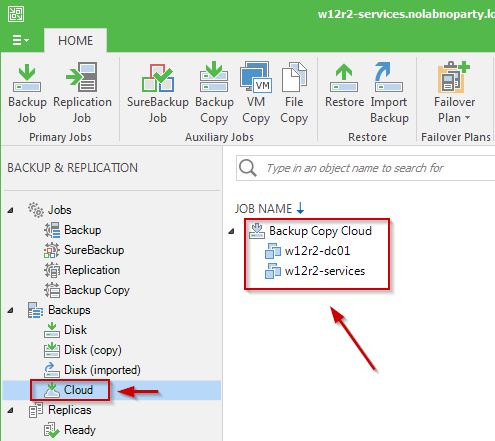Click the magnifier search icon
This screenshot has height=441, width=495.
248,168
